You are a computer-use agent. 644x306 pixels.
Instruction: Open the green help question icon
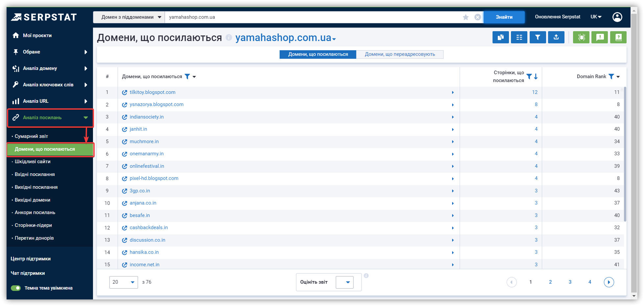coord(618,37)
